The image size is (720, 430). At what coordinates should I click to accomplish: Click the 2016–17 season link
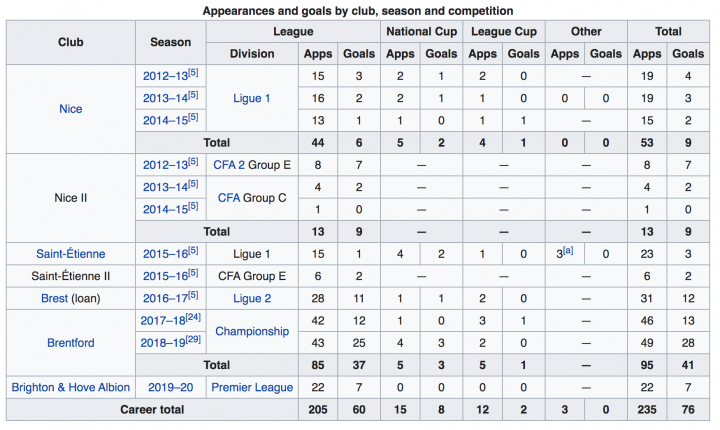(x=165, y=298)
